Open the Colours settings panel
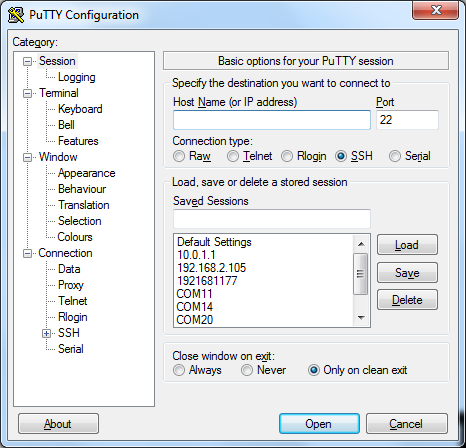Image resolution: width=466 pixels, height=448 pixels. pos(75,237)
